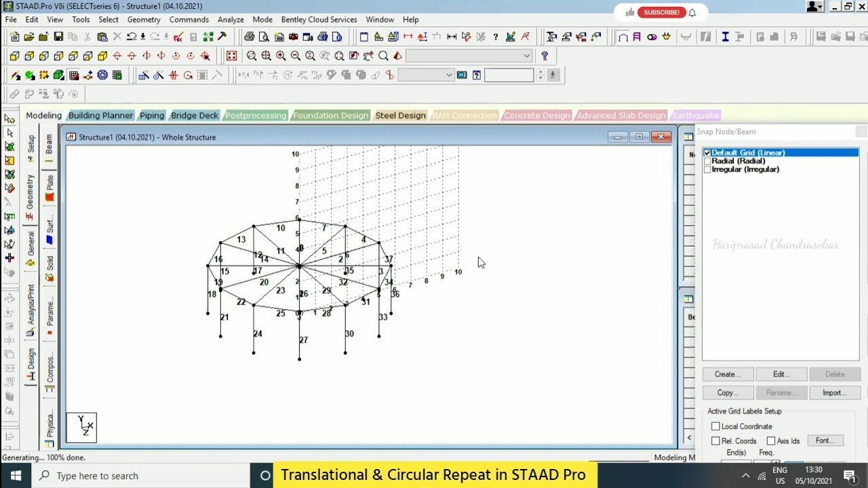Click the YouTube Subscribe button
The width and height of the screenshot is (868, 488).
pos(661,12)
